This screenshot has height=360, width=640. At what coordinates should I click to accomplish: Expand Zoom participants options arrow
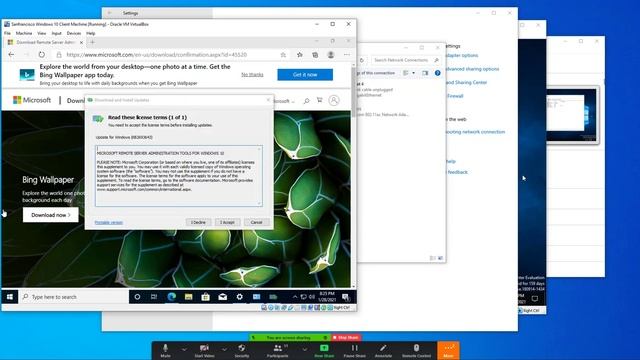[304, 349]
